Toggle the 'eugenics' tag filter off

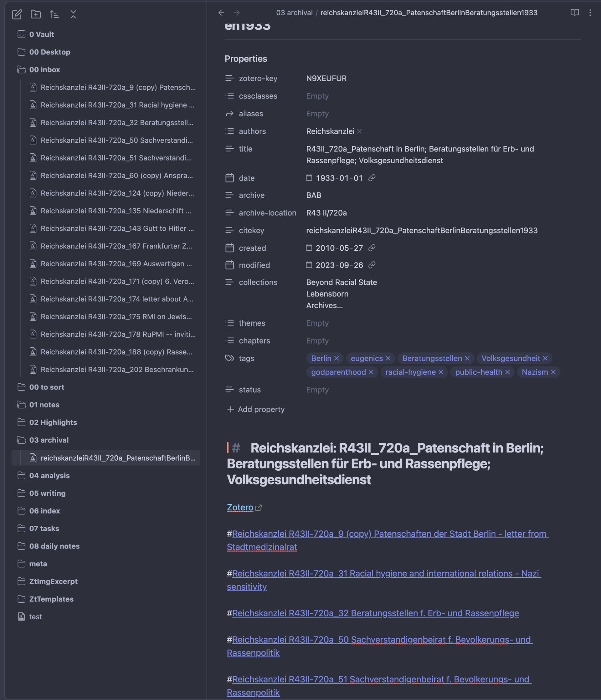388,358
